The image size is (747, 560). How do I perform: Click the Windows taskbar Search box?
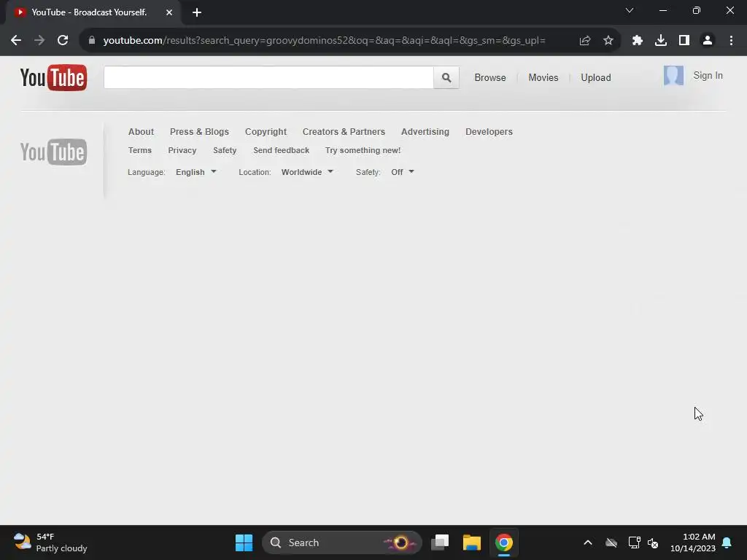[x=341, y=542]
